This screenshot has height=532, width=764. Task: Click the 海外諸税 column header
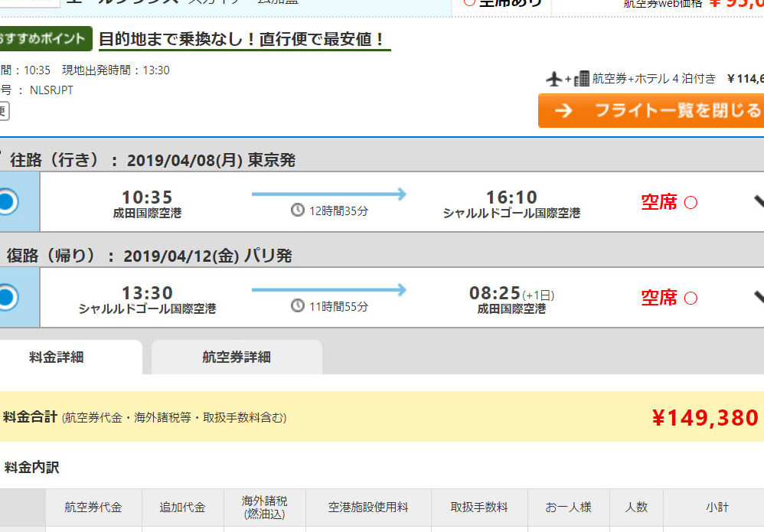264,508
